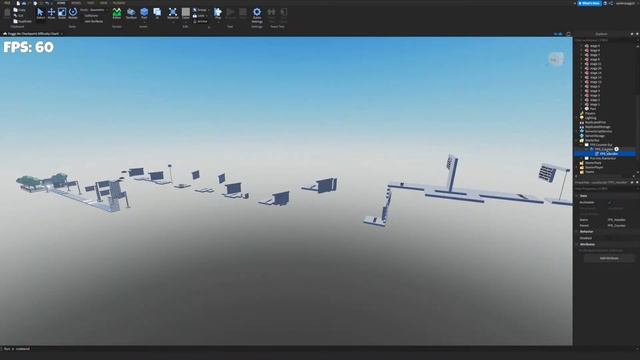Collapse the Attributes section in Properties

tap(577, 244)
